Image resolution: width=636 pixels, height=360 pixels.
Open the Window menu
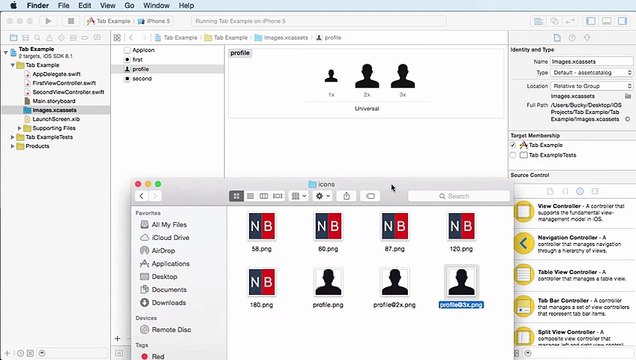(x=156, y=5)
